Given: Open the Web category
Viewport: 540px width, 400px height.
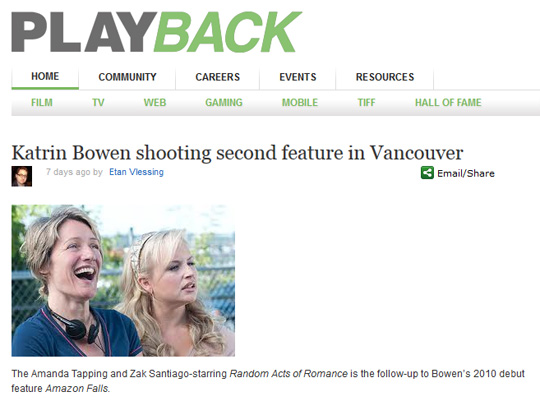Looking at the screenshot, I should point(155,103).
